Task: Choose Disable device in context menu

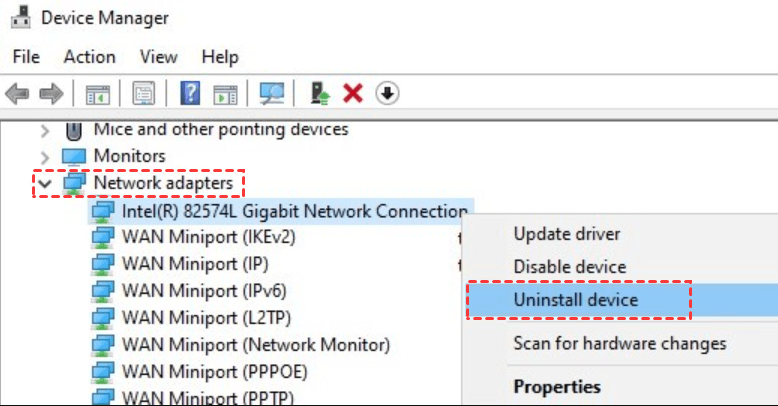Action: click(x=569, y=267)
